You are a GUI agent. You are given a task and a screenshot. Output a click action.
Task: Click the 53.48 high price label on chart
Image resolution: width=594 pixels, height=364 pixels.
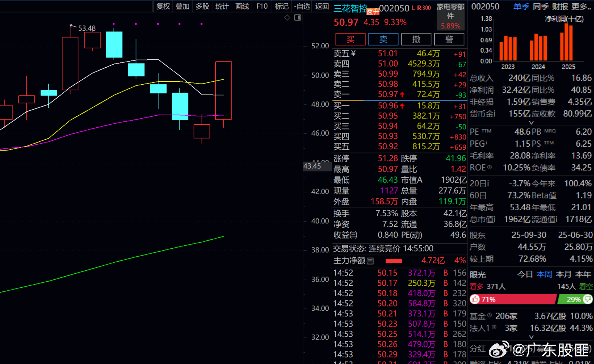click(87, 28)
